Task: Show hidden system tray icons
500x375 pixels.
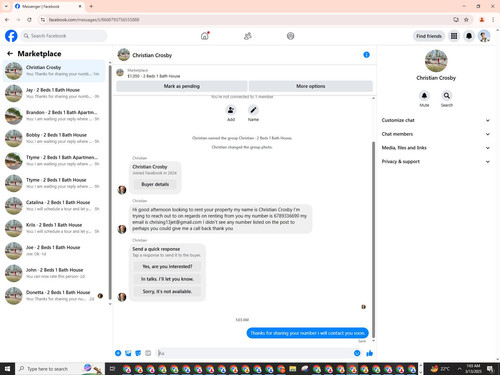Action: tap(459, 369)
